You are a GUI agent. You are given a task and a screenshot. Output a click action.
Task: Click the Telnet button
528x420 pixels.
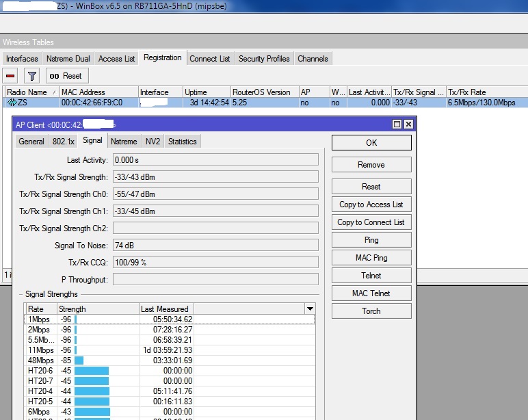tap(371, 276)
